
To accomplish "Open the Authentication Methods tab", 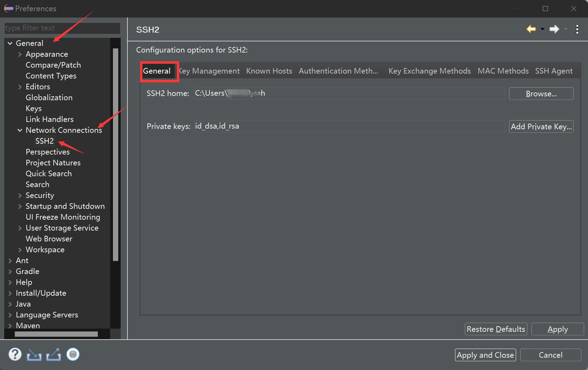I will (x=339, y=71).
